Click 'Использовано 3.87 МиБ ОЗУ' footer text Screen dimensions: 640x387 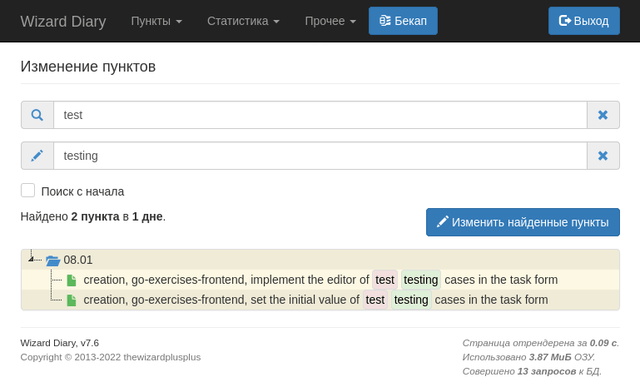[529, 357]
